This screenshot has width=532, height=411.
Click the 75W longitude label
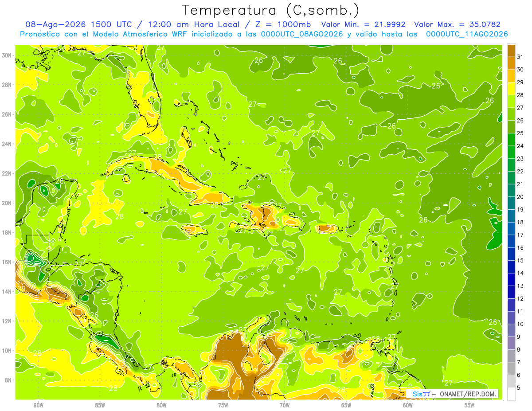223,405
